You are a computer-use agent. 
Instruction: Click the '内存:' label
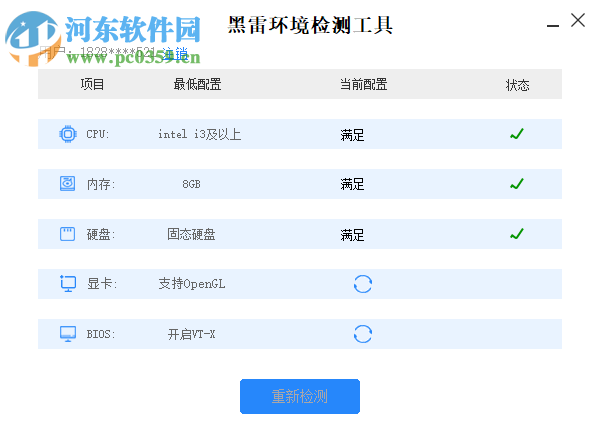pyautogui.click(x=101, y=184)
